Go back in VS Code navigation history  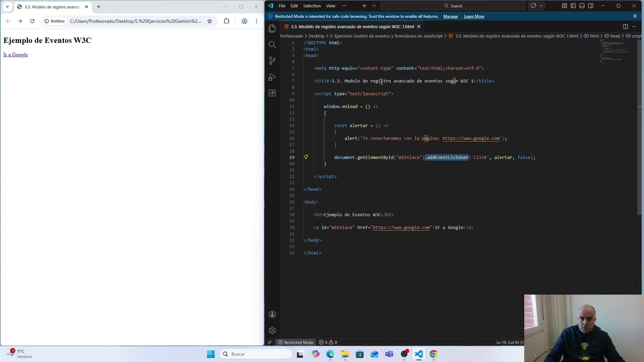pyautogui.click(x=365, y=6)
